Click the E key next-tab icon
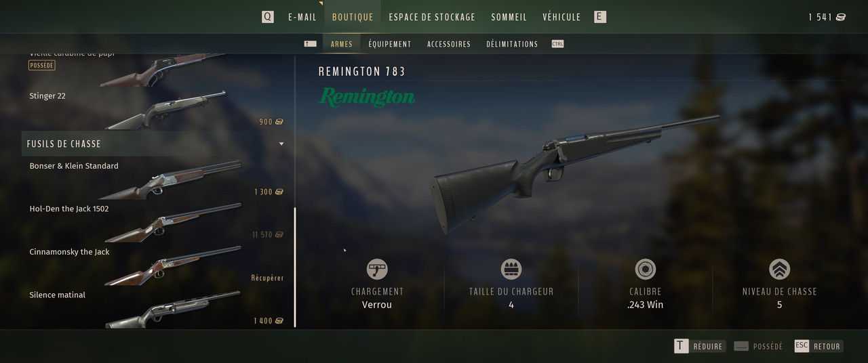The image size is (868, 363). [x=599, y=17]
